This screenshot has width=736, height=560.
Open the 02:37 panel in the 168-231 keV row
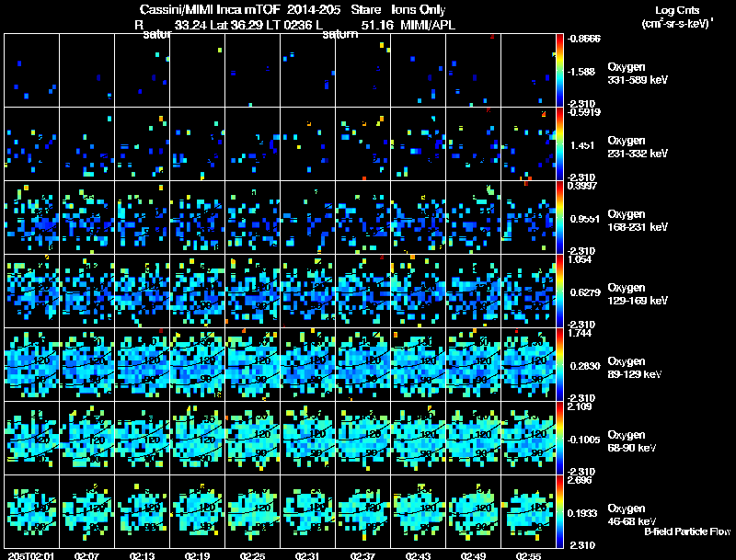[x=362, y=217]
